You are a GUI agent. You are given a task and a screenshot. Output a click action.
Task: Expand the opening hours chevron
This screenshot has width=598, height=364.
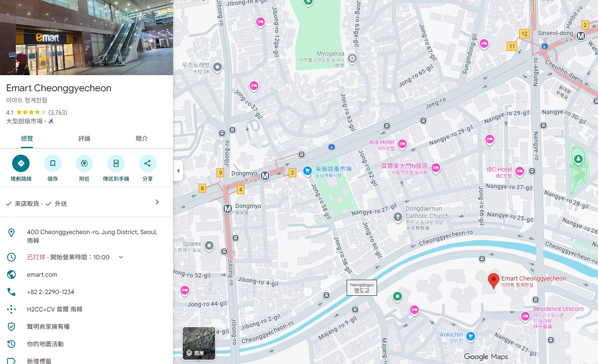120,257
